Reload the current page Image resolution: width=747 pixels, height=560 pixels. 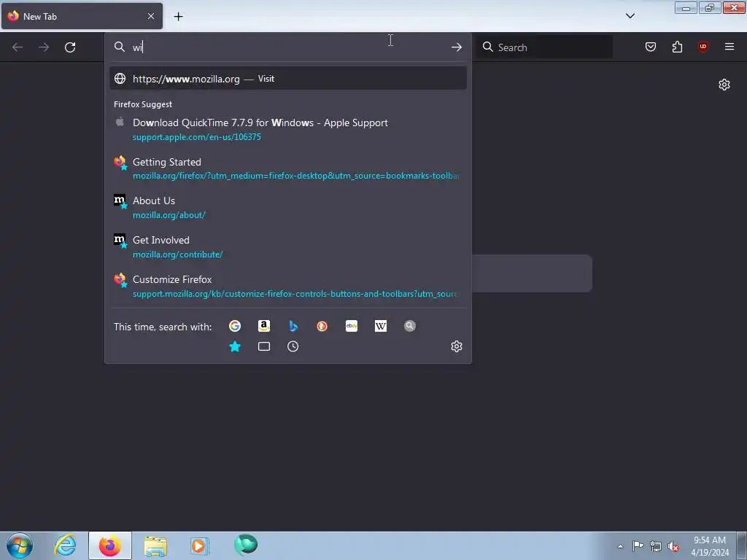pyautogui.click(x=70, y=47)
